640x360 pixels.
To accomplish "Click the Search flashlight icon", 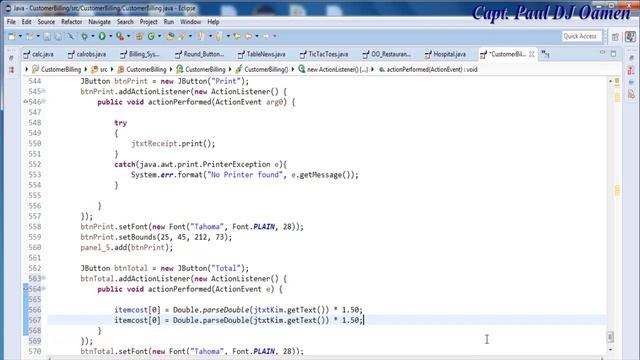I will [x=182, y=36].
